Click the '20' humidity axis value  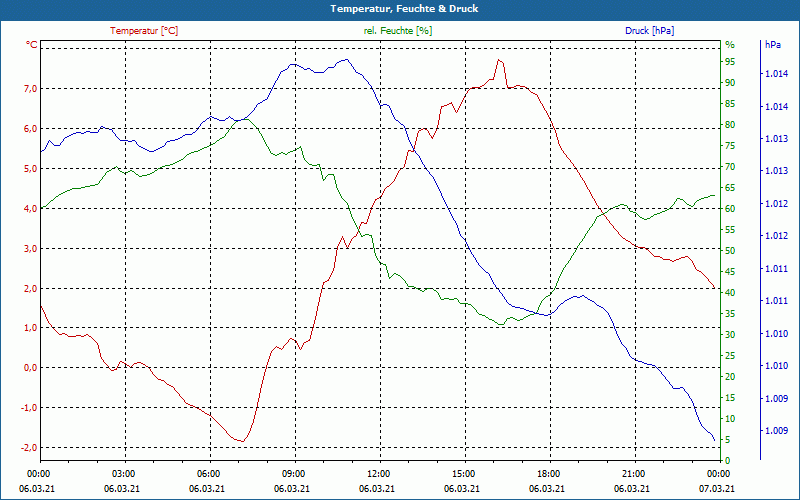[x=730, y=377]
